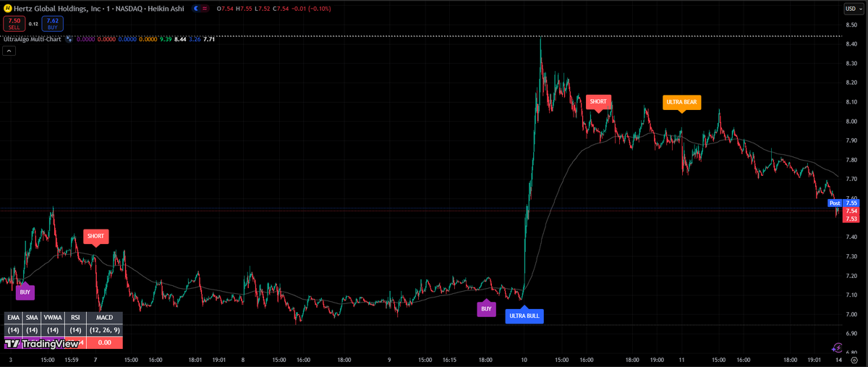This screenshot has width=868, height=367.
Task: Click the 0.12 spread value between SELL and BUY
Action: pyautogui.click(x=33, y=24)
